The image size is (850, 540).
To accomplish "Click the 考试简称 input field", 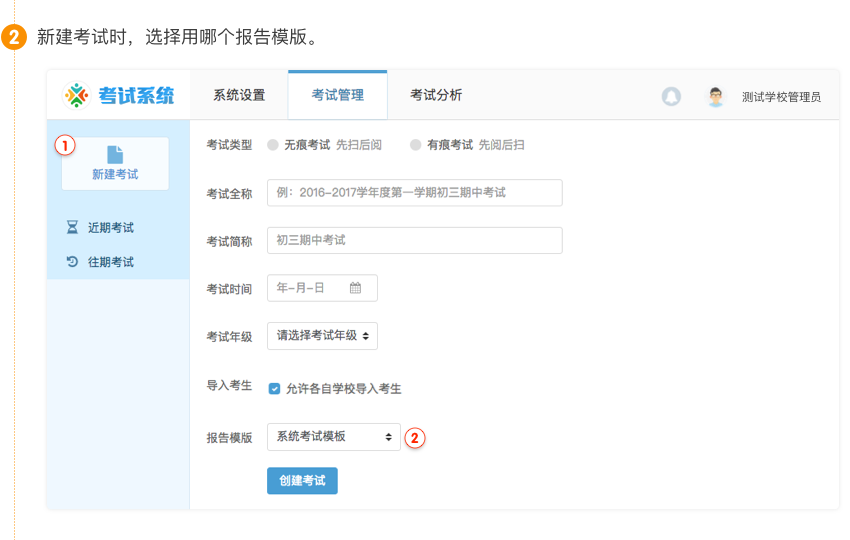I will tap(414, 241).
